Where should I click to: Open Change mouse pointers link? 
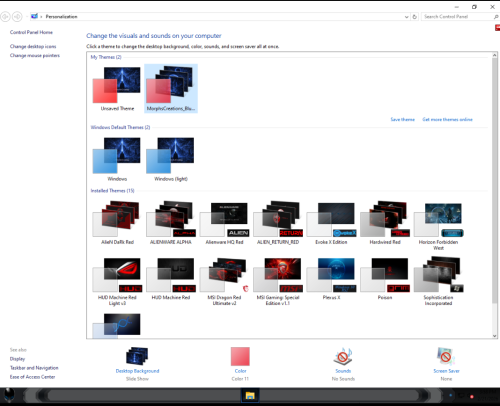35,55
